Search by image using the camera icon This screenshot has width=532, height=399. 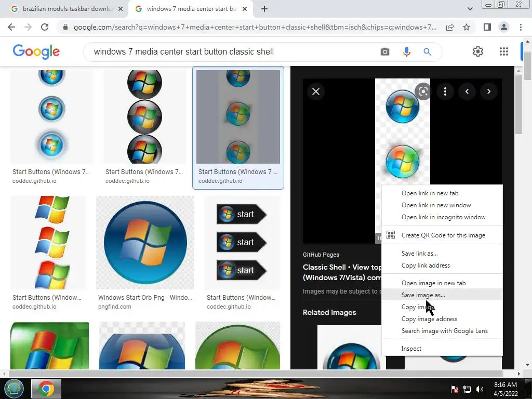click(385, 52)
